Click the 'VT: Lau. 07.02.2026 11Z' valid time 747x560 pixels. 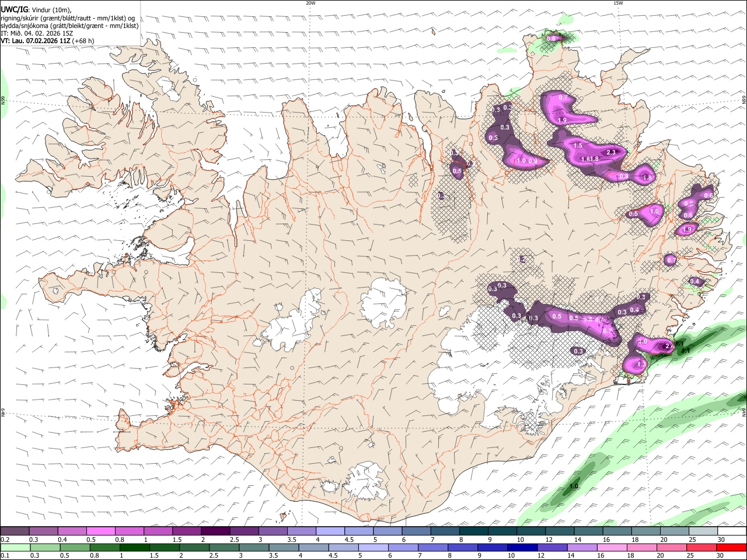point(34,41)
